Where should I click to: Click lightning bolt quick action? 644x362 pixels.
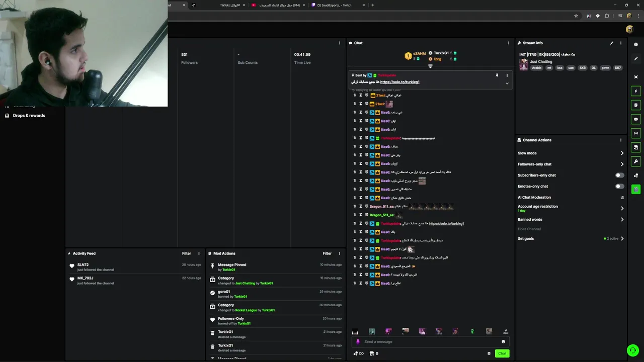(636, 91)
